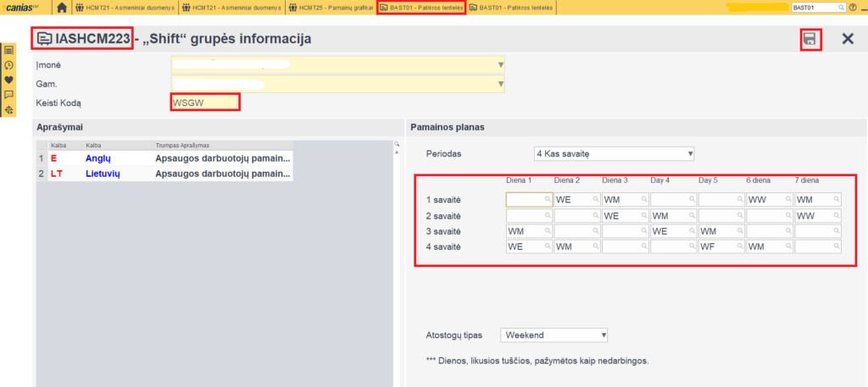This screenshot has height=387, width=868.
Task: Click the search magnifier in BAST01 box
Action: (x=840, y=8)
